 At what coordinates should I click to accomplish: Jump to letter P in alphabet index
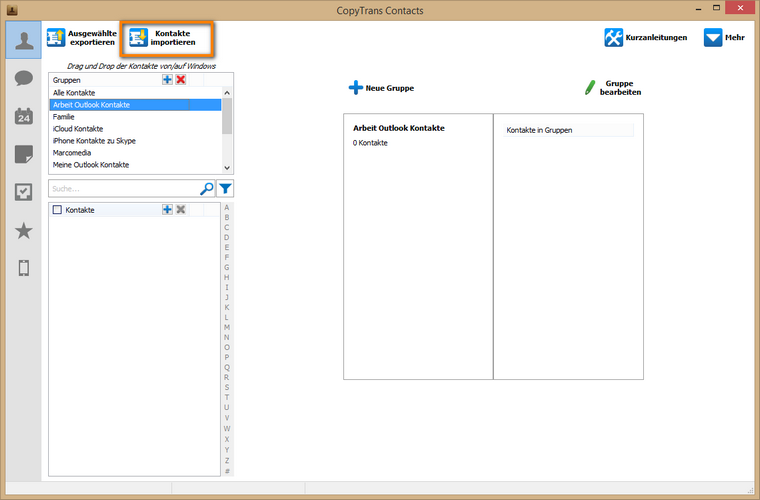[x=227, y=357]
